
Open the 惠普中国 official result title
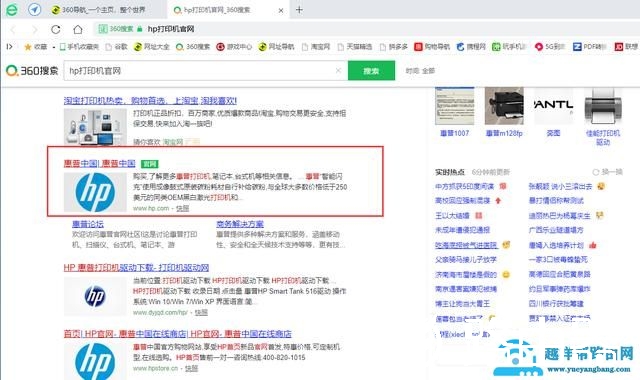(x=100, y=164)
